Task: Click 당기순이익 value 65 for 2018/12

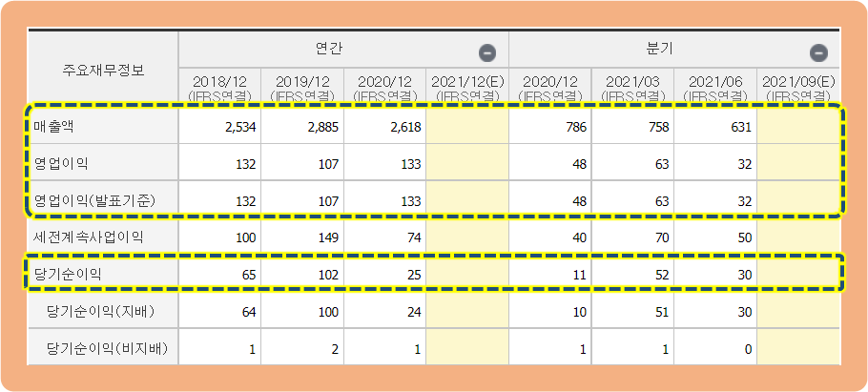Action: 249,275
